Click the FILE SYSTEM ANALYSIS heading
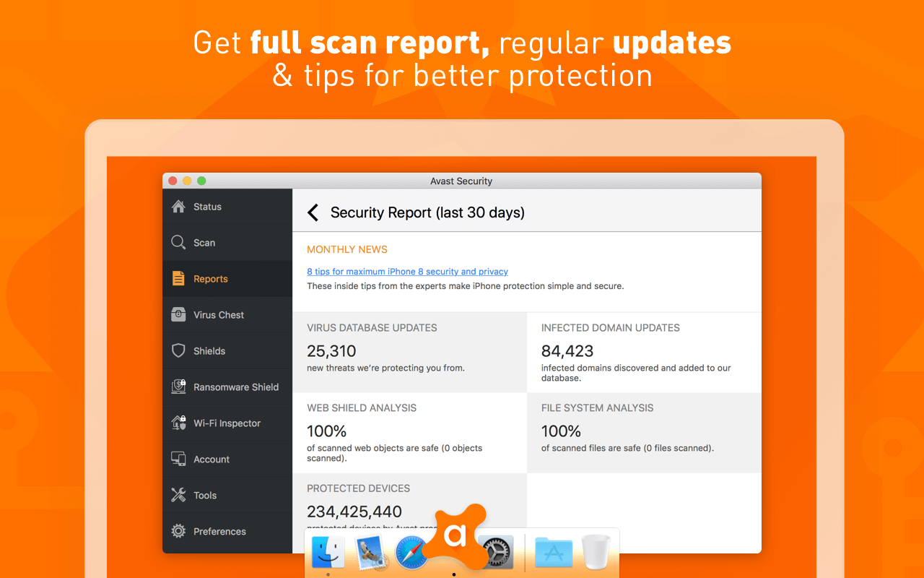This screenshot has width=924, height=578. point(597,407)
